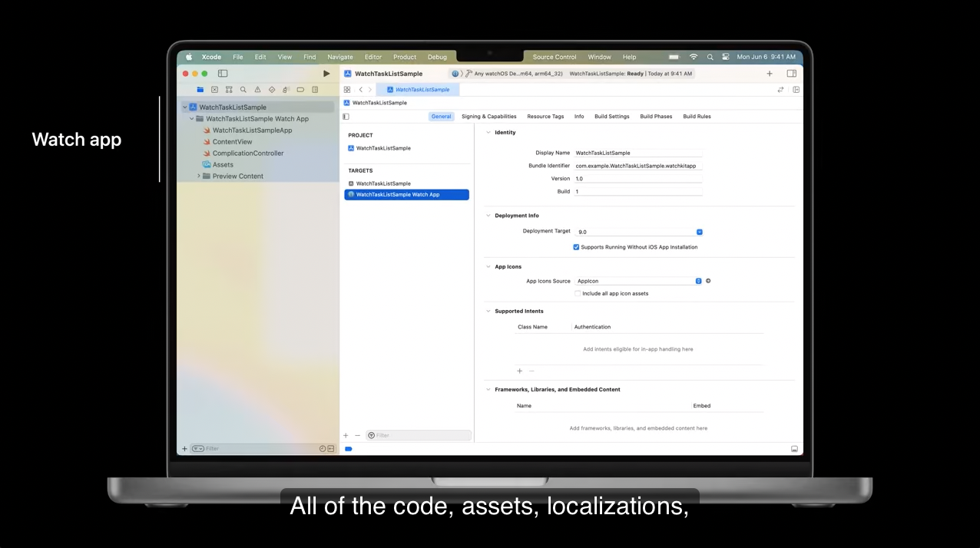Screen dimensions: 980x548
Task: Go back with the editor back arrow
Action: click(x=360, y=90)
